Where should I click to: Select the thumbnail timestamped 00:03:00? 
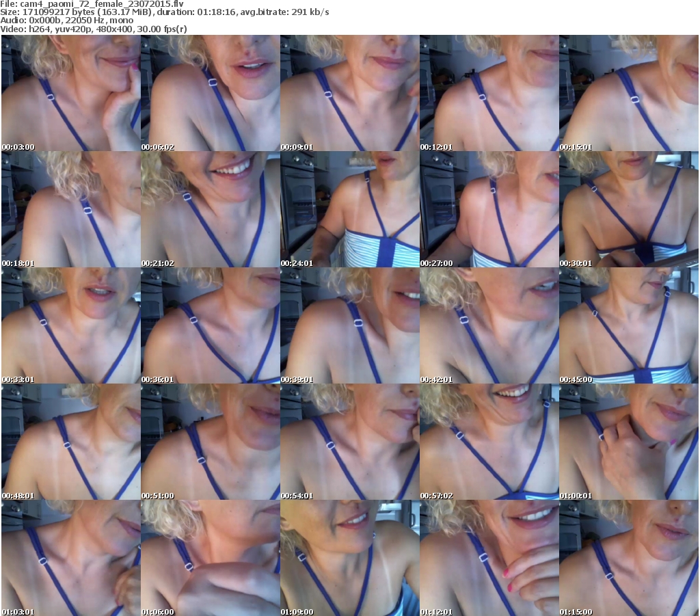click(71, 93)
